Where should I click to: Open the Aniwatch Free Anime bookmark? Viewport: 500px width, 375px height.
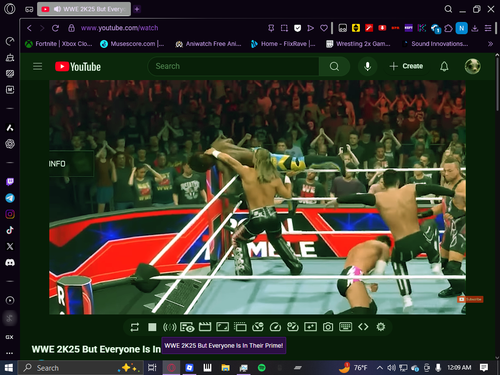(208, 44)
